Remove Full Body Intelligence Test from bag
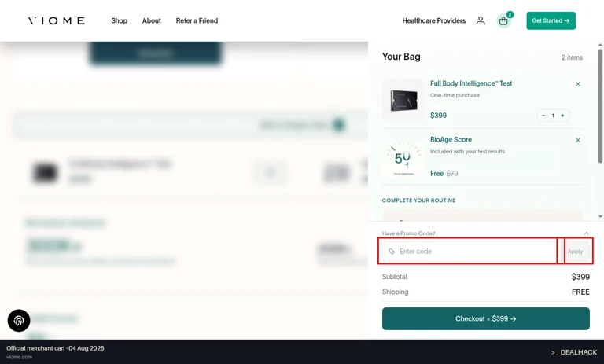Image resolution: width=604 pixels, height=364 pixels. (x=578, y=84)
